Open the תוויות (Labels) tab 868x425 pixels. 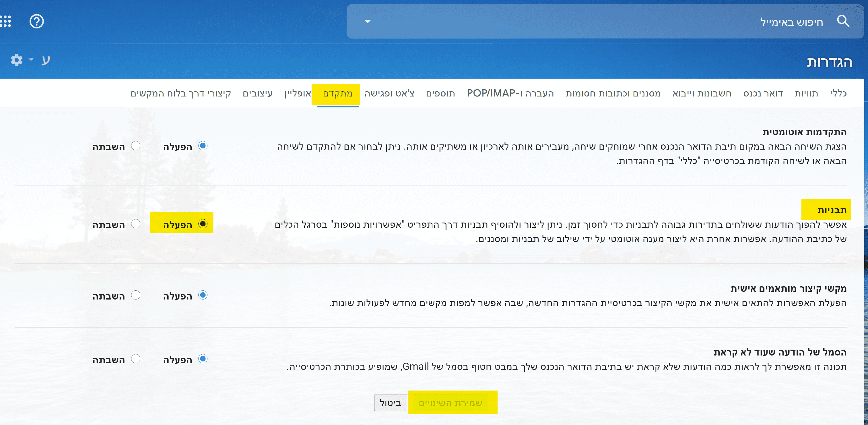tap(806, 93)
